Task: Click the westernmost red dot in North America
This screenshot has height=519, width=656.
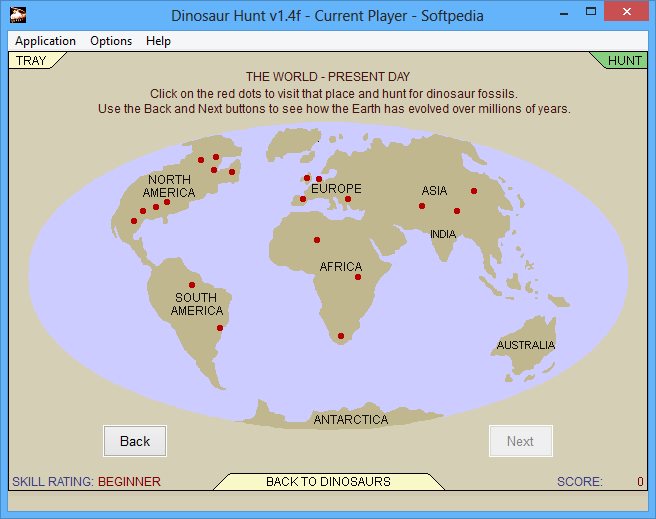Action: pos(134,221)
